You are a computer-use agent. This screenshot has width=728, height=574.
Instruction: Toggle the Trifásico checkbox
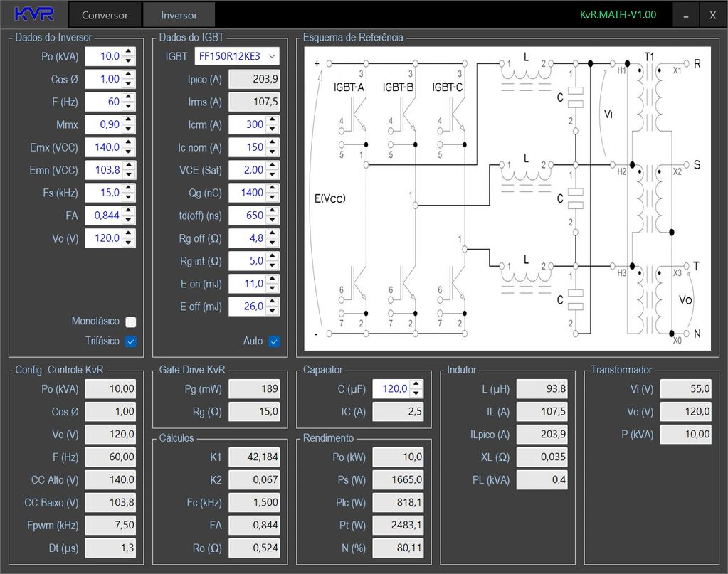(x=131, y=341)
